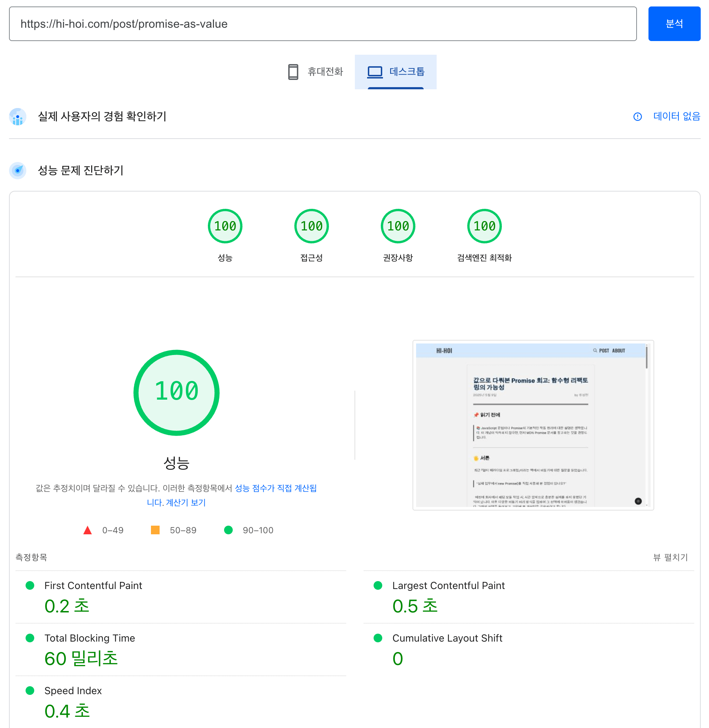Screen dimensions: 709x728
Task: Open the 데이터 없음 link
Action: (x=676, y=117)
